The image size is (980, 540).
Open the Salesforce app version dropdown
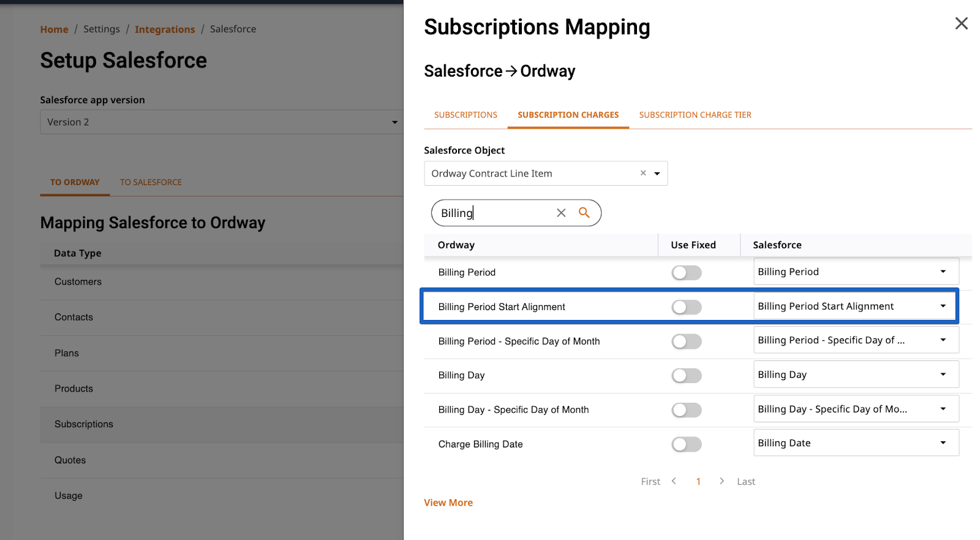pyautogui.click(x=222, y=122)
